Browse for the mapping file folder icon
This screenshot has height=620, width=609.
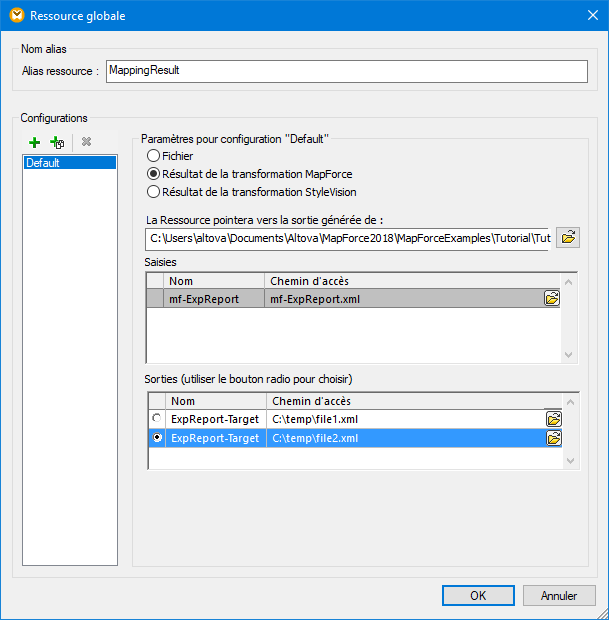click(568, 238)
